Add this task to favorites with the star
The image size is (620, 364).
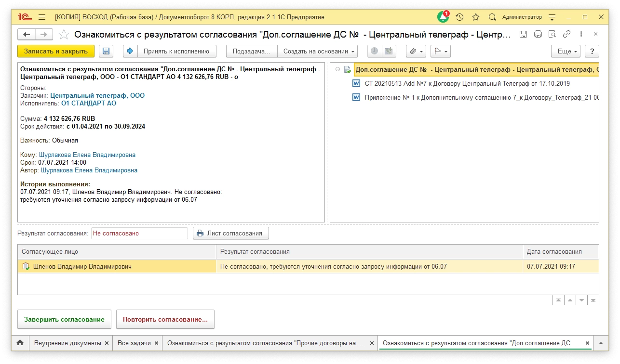[x=64, y=35]
